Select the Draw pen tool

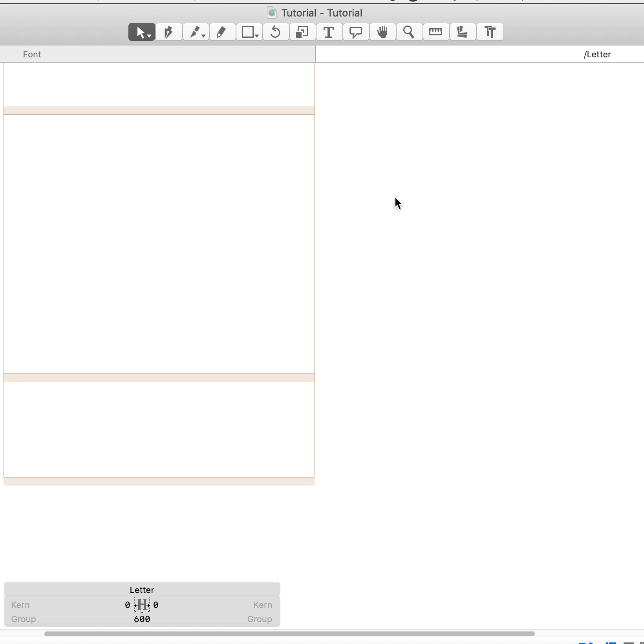coord(168,32)
